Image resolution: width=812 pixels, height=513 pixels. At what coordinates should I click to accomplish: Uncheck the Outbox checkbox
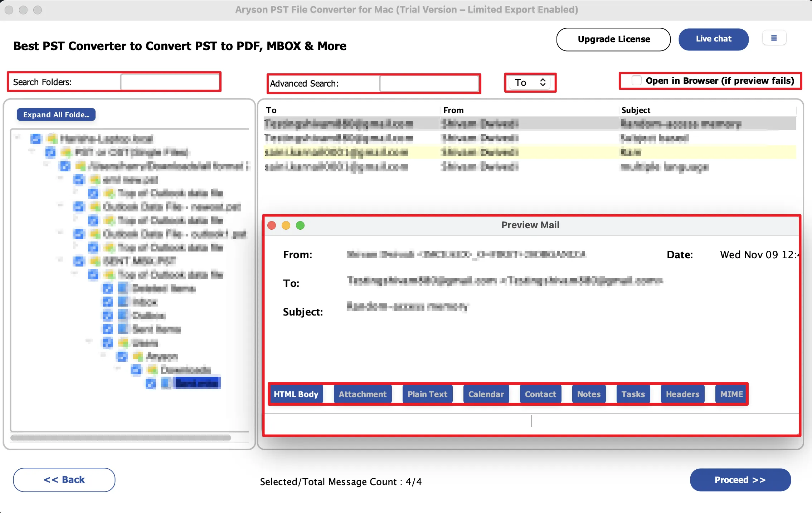108,315
